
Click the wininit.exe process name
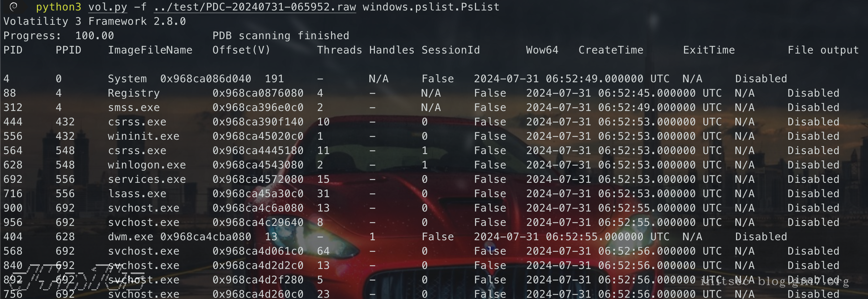click(x=143, y=136)
